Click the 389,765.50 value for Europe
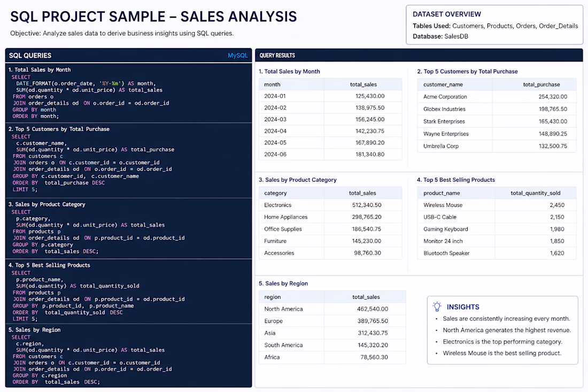This screenshot has width=588, height=392. point(373,321)
